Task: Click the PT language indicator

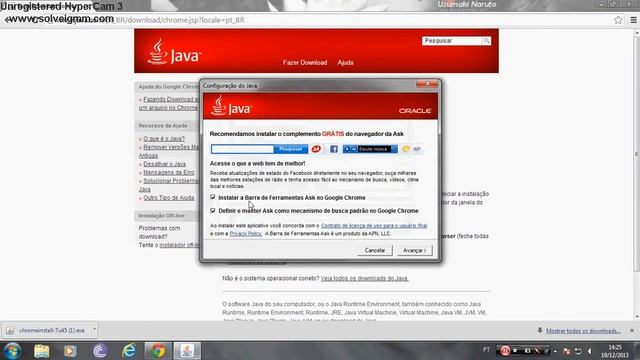Action: (487, 350)
